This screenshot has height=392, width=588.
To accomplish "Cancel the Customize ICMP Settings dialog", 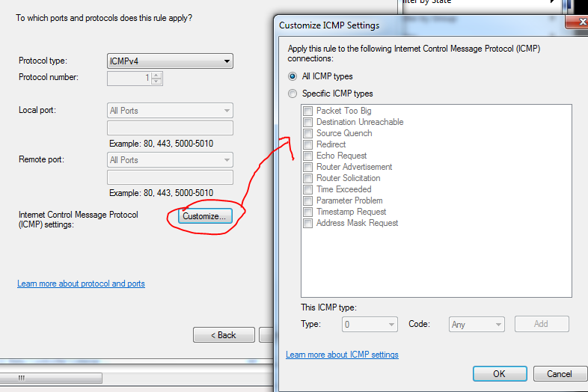I will pos(559,373).
